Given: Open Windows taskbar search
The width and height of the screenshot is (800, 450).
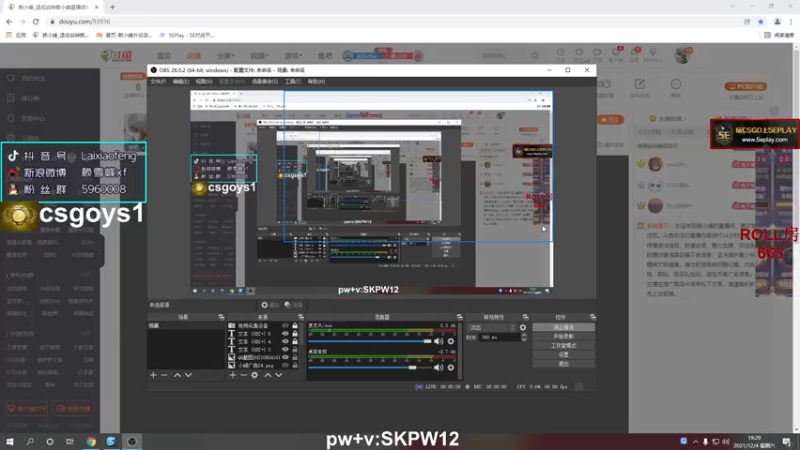Looking at the screenshot, I should (30, 441).
